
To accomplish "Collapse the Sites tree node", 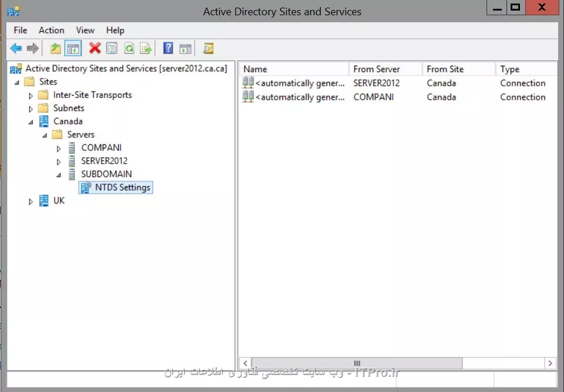I will click(17, 82).
